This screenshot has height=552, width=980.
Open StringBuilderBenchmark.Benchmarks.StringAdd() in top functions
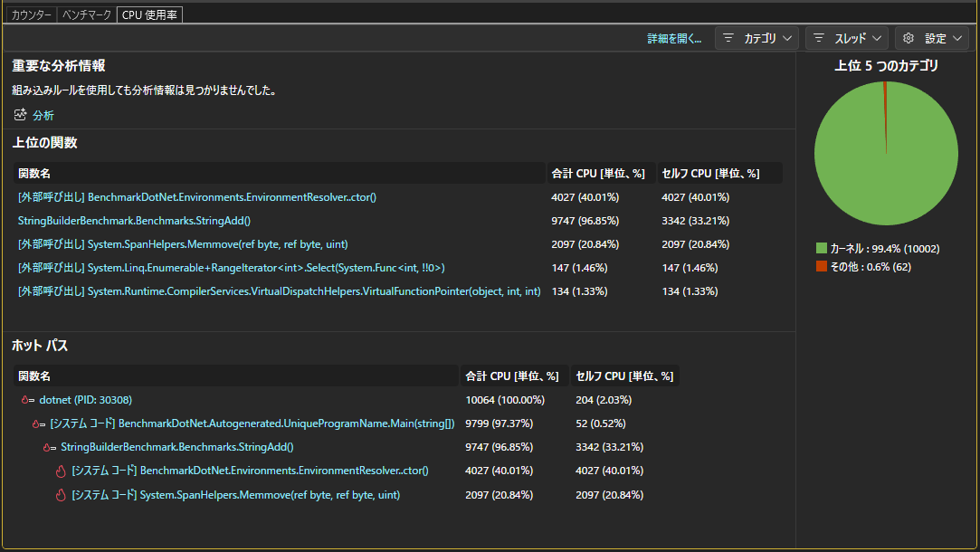pyautogui.click(x=134, y=221)
